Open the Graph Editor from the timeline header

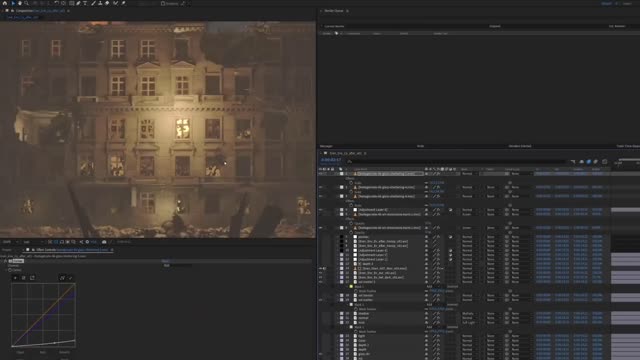(x=604, y=162)
